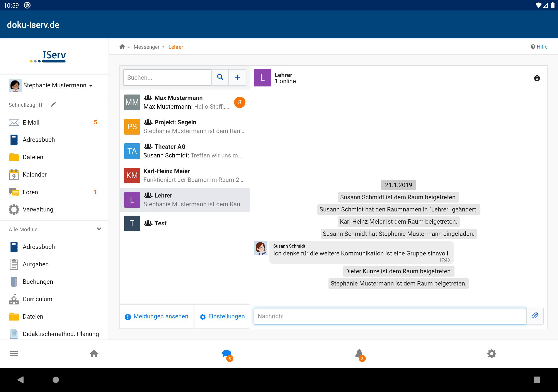The height and width of the screenshot is (392, 558).
Task: Click Susann Schmidt's Gruppe sinnvoll message
Action: click(361, 253)
